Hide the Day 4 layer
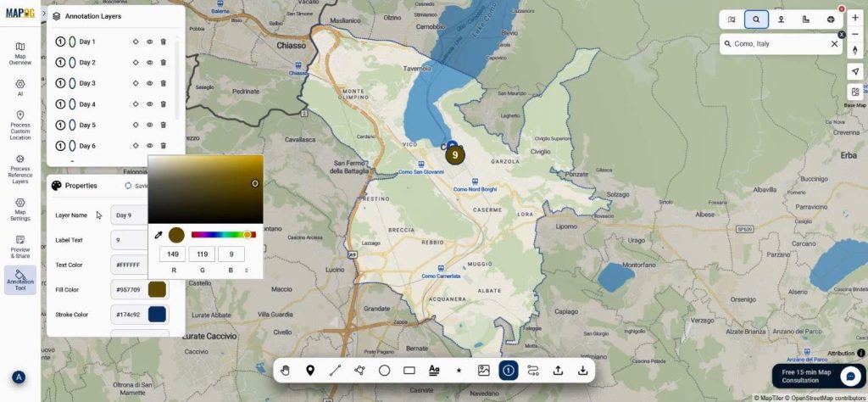This screenshot has width=868, height=402. click(x=149, y=104)
